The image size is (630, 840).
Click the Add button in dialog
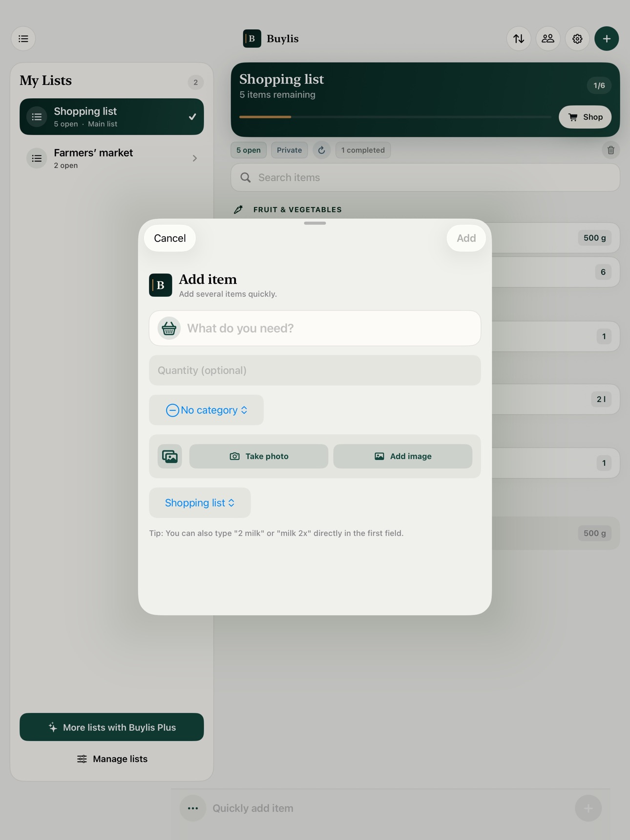click(x=466, y=238)
